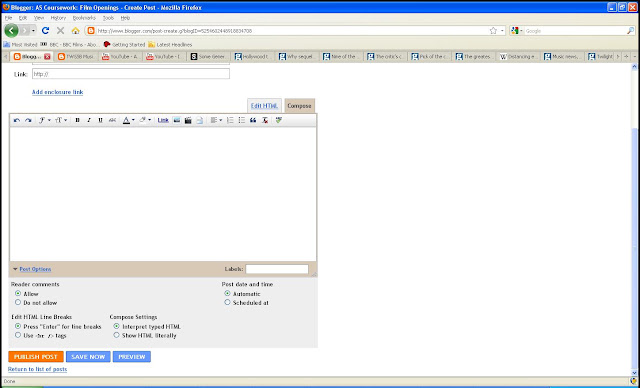The height and width of the screenshot is (388, 640).
Task: Toggle bold formatting in editor toolbar
Action: [77, 120]
